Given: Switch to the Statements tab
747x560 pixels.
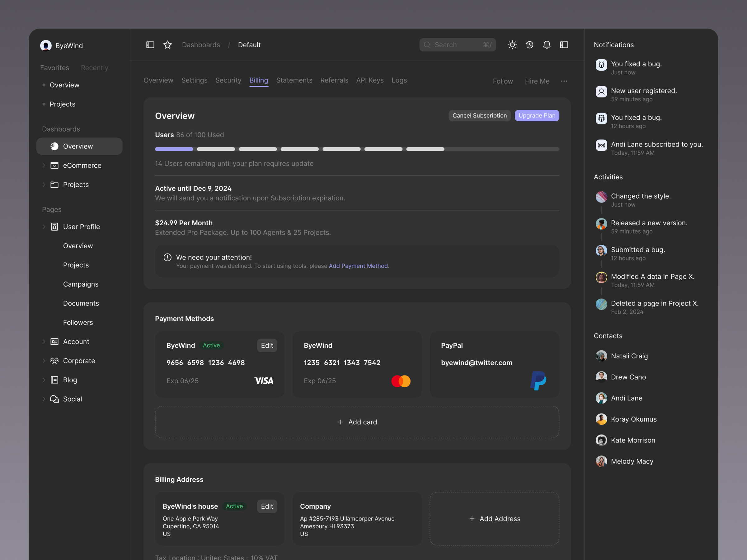Looking at the screenshot, I should 294,80.
